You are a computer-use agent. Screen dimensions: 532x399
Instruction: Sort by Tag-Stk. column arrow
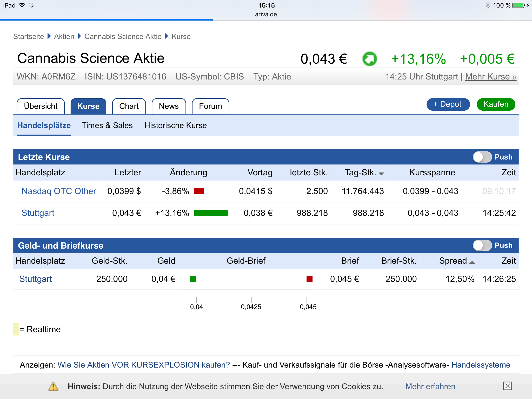381,174
